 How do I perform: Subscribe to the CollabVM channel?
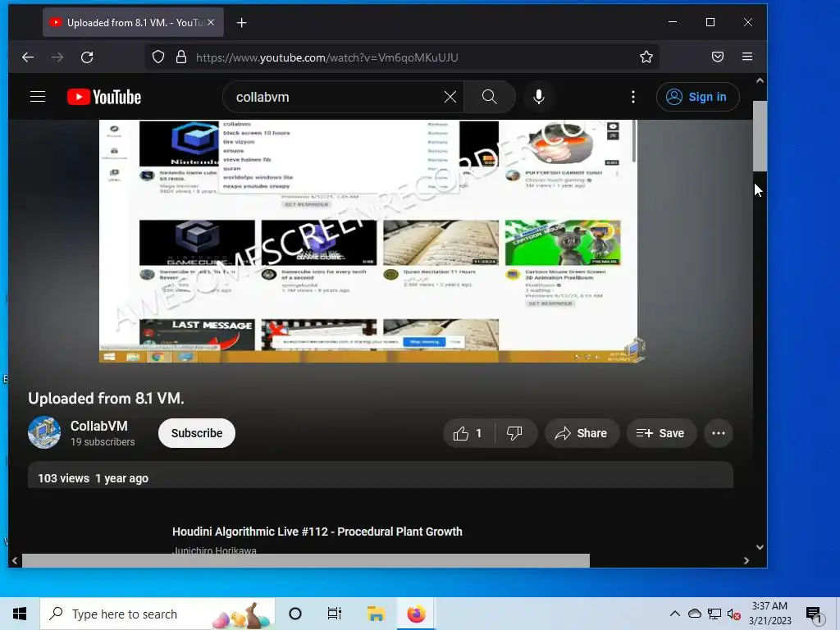197,433
